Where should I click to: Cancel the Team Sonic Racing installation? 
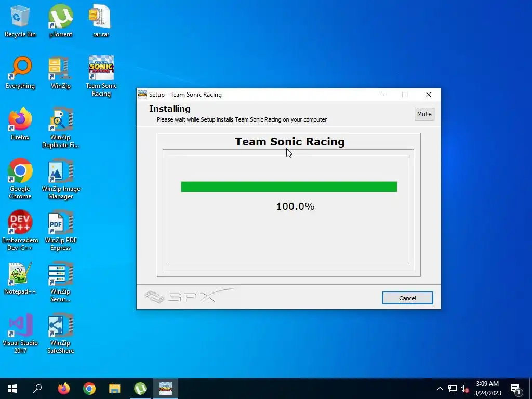pos(407,298)
